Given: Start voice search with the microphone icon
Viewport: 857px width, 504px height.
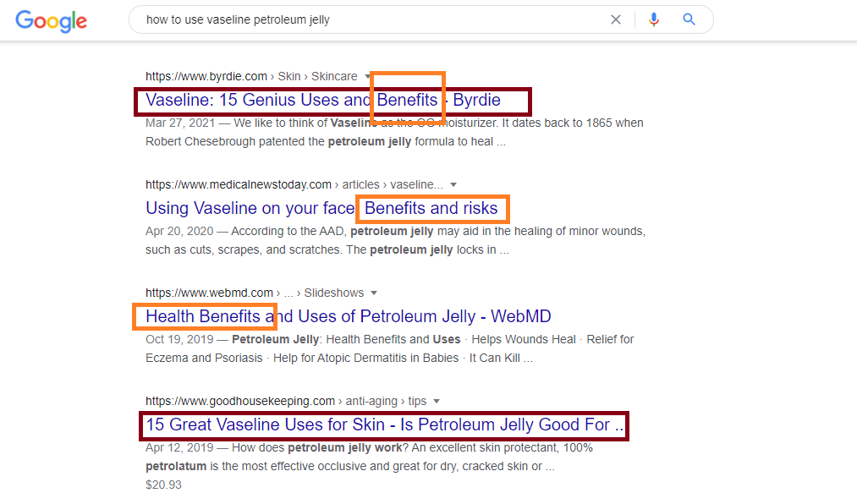Looking at the screenshot, I should pyautogui.click(x=653, y=19).
